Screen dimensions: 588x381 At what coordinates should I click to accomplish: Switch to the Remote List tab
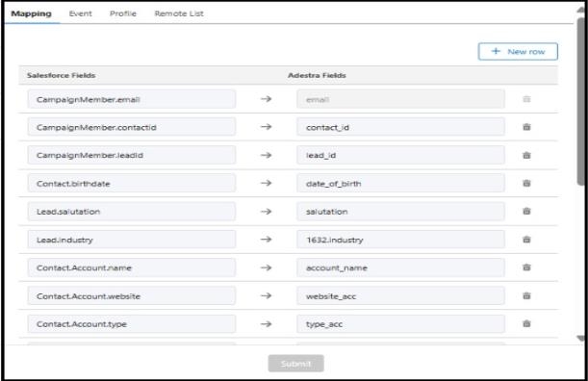point(179,13)
